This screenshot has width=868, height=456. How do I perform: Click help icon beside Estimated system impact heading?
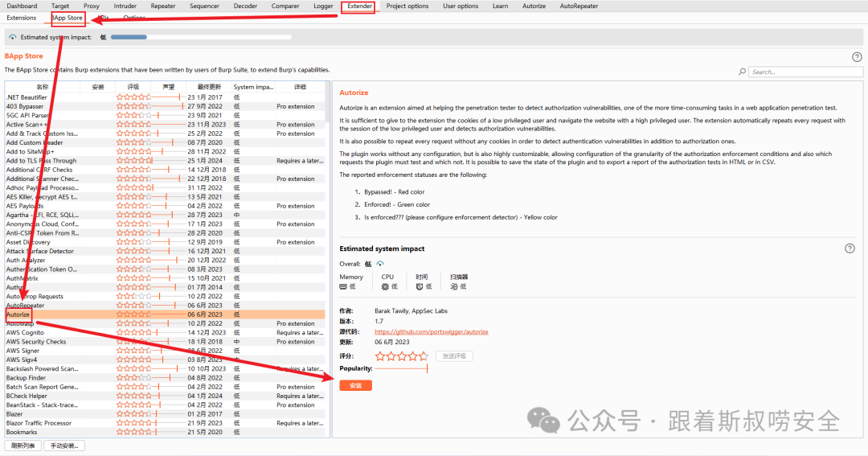coord(850,249)
